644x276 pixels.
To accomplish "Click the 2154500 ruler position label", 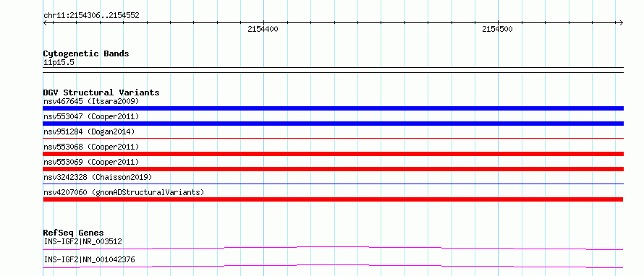I will pos(497,29).
